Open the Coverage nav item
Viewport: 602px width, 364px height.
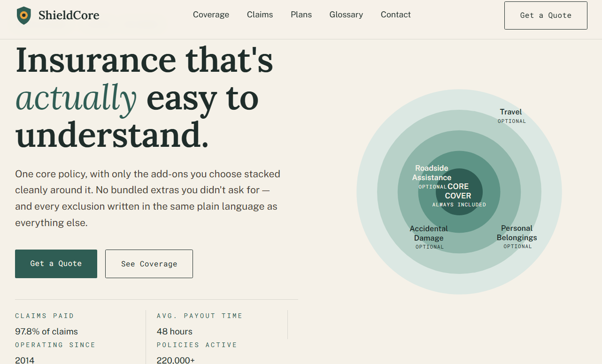pos(211,15)
